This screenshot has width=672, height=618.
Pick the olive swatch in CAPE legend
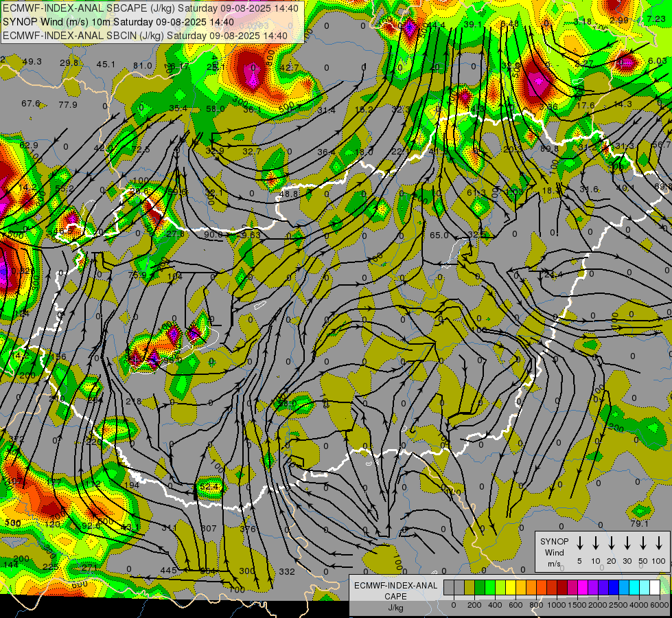pos(470,587)
